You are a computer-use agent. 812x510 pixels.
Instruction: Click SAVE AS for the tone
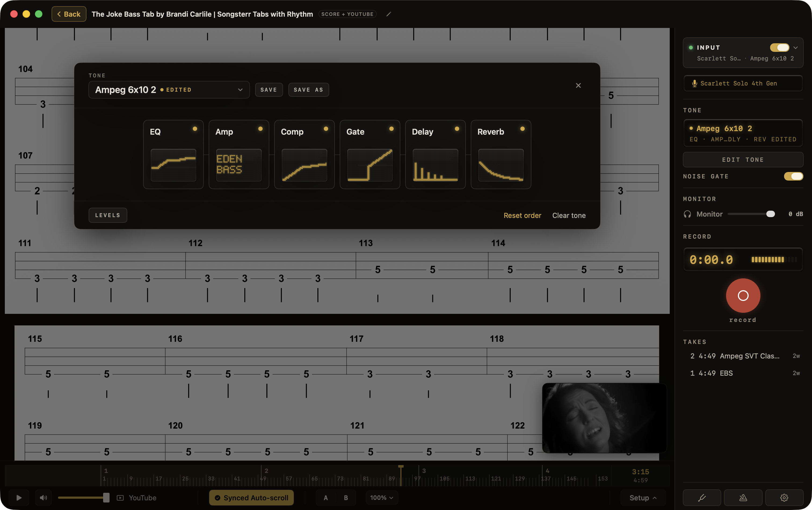coord(309,90)
